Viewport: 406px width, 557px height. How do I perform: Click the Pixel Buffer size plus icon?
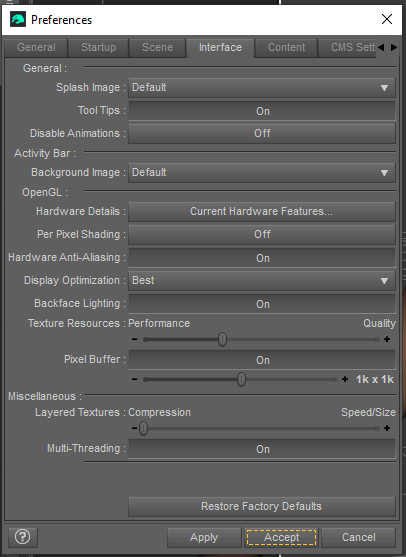345,379
